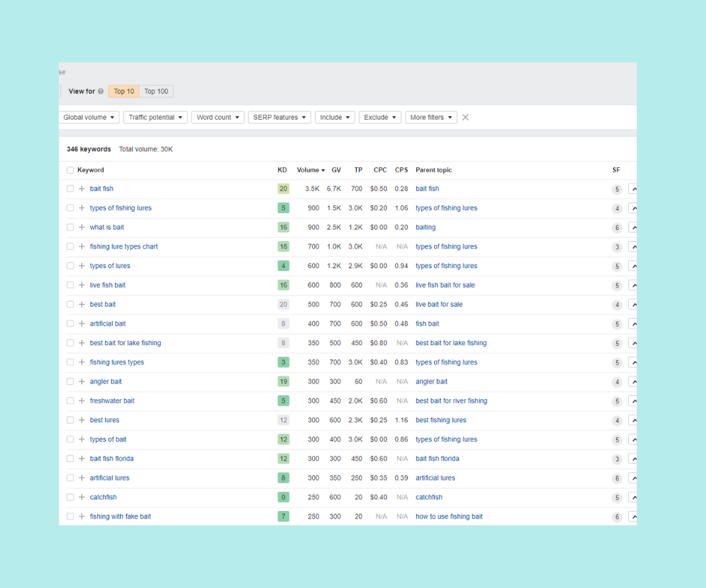The image size is (706, 588).
Task: Switch view to Top 10
Action: (124, 91)
